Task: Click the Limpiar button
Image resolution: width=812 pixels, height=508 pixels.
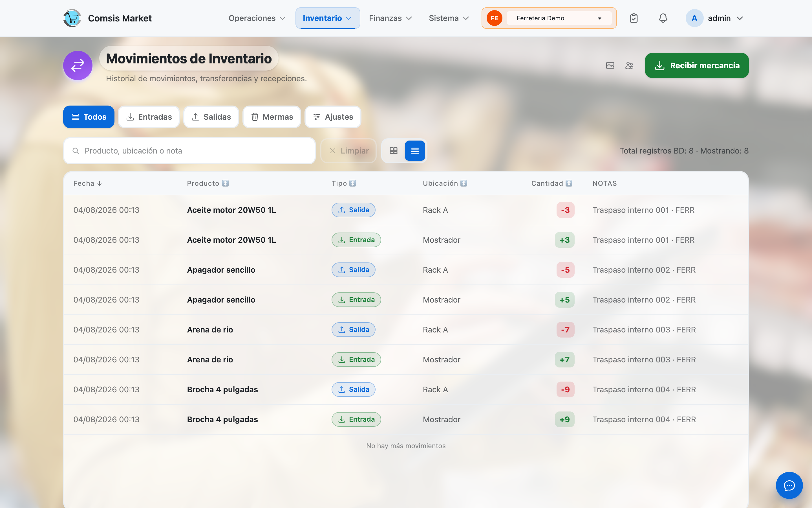Action: pyautogui.click(x=348, y=151)
